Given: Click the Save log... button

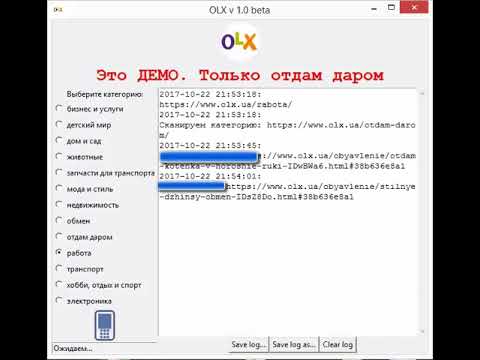Looking at the screenshot, I should point(249,344).
